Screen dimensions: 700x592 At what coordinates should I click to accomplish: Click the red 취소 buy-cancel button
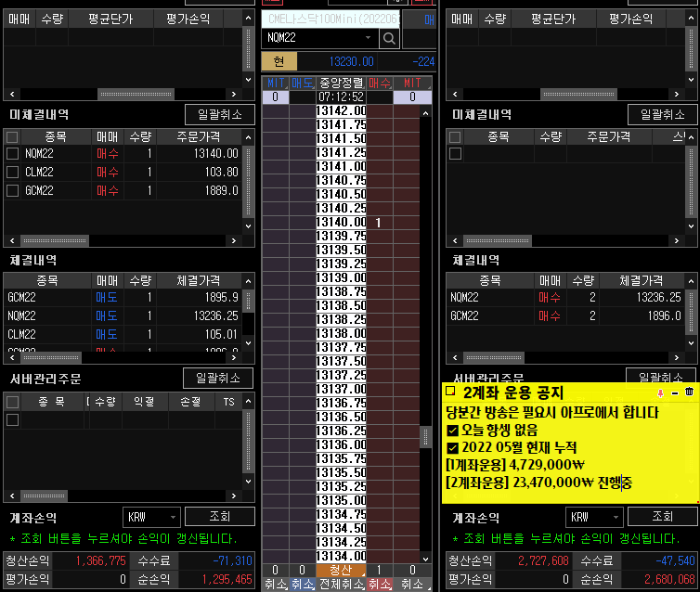[x=380, y=584]
